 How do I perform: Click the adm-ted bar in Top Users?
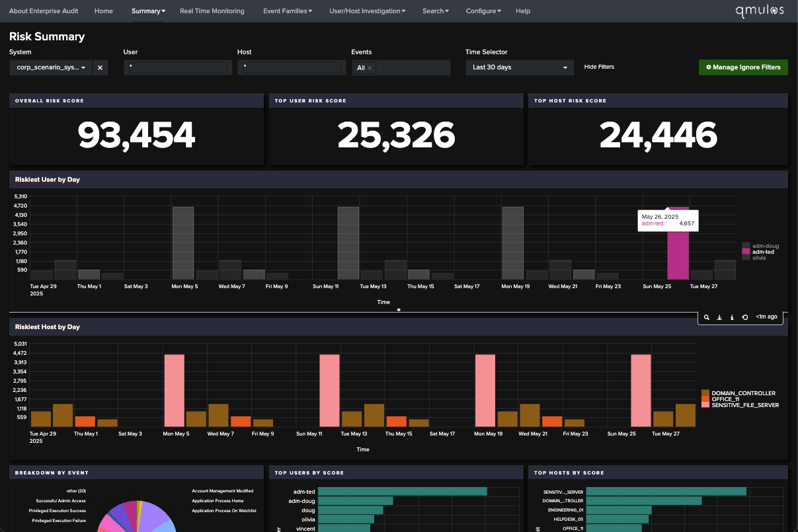pyautogui.click(x=403, y=491)
